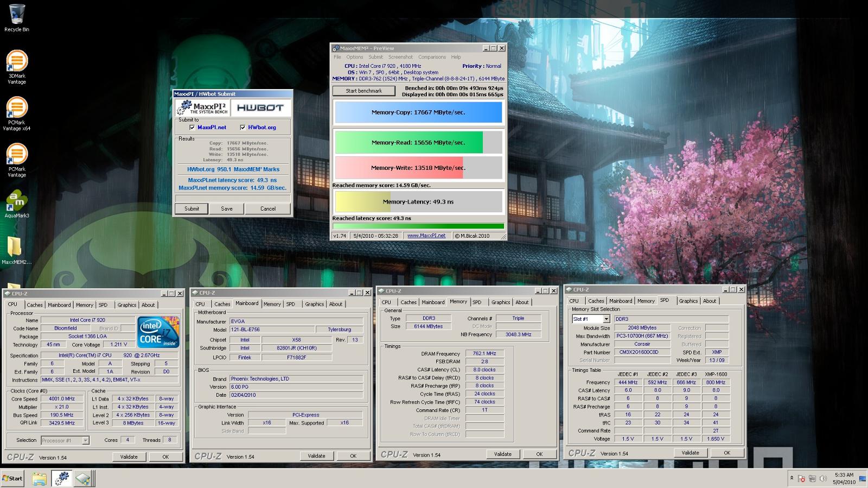Show hidden system tray icons
The height and width of the screenshot is (488, 868).
pos(792,478)
